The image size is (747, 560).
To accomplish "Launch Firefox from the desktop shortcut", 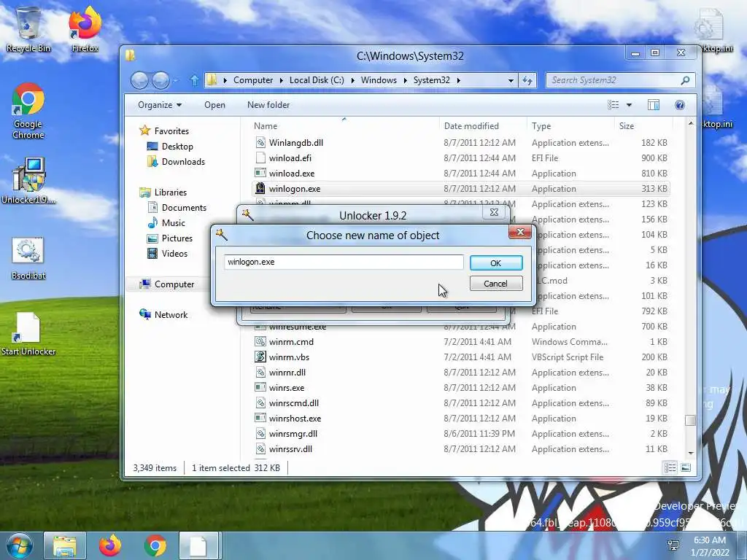I will point(85,29).
